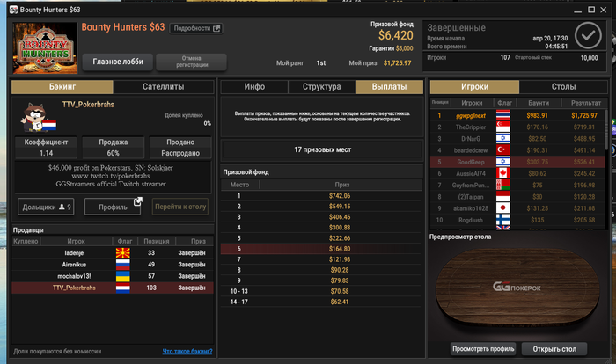This screenshot has height=364, width=616.
Task: Click the GGпокерок table preview image
Action: tap(517, 288)
